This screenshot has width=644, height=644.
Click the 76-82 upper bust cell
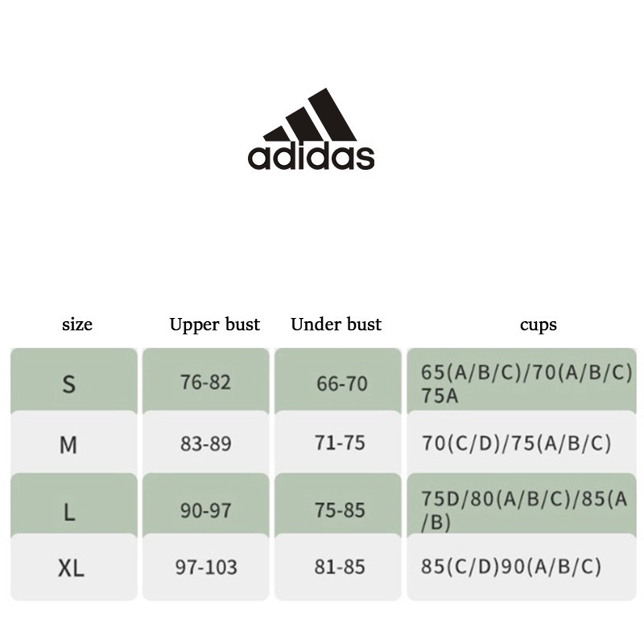tap(206, 381)
